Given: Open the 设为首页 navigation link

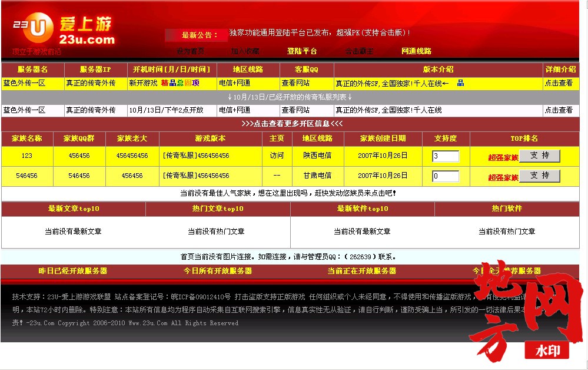Looking at the screenshot, I should coord(191,51).
